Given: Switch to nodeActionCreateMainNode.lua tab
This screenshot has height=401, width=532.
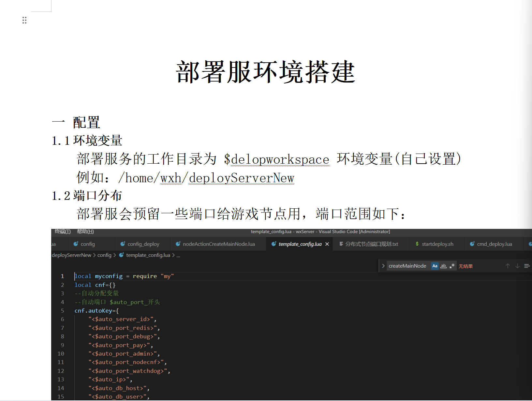Looking at the screenshot, I should click(x=218, y=244).
